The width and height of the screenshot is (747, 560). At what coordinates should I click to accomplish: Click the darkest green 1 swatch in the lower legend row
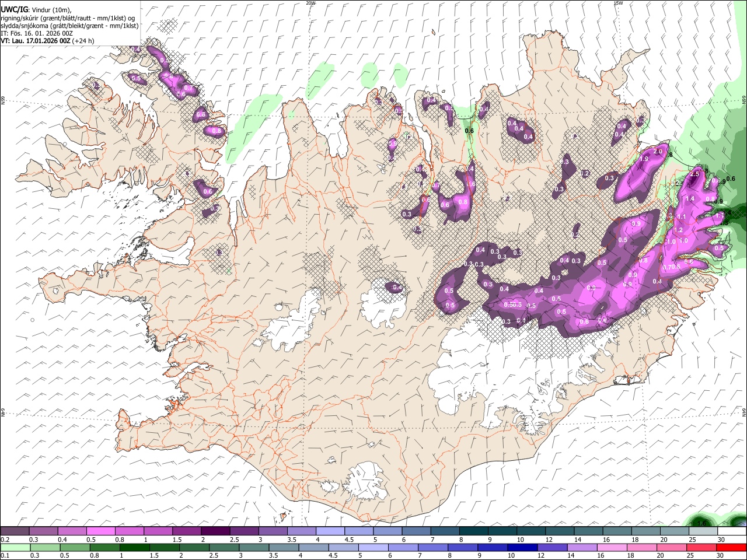(134, 548)
